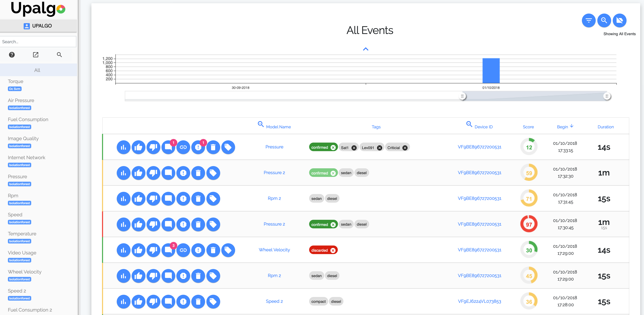Open the bar chart analytics for Pressure event

123,147
